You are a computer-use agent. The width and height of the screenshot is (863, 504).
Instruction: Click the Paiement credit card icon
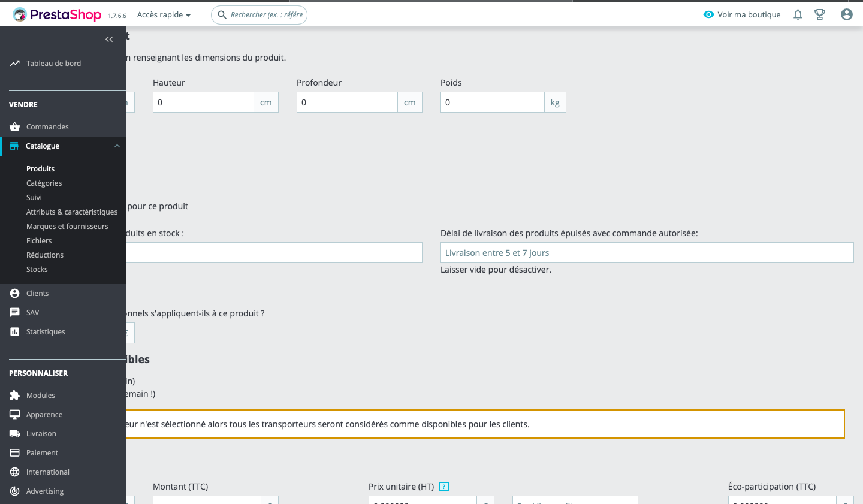15,452
